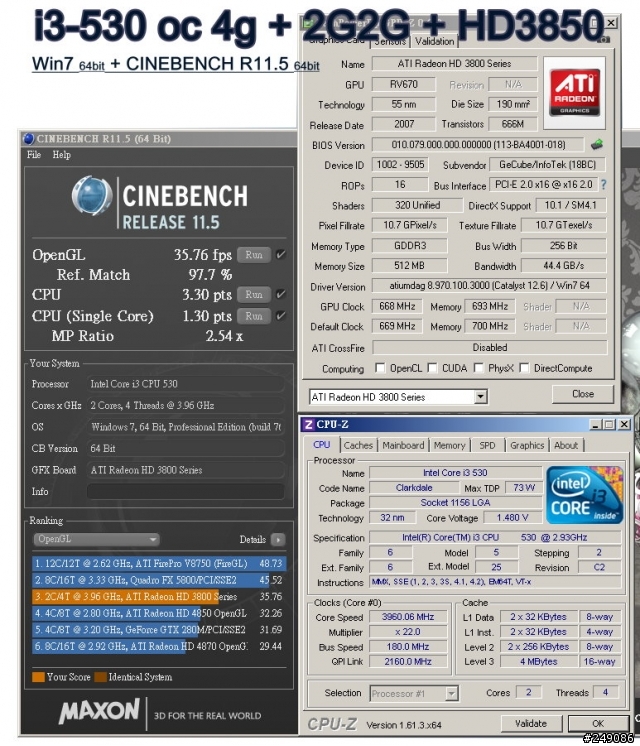This screenshot has height=746, width=640.
Task: Run the OpenGL benchmark
Action: click(x=254, y=255)
